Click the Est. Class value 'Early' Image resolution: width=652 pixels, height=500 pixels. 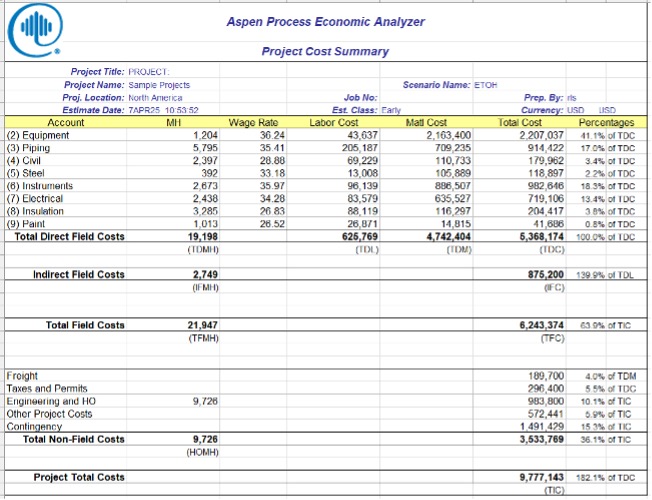pyautogui.click(x=391, y=110)
